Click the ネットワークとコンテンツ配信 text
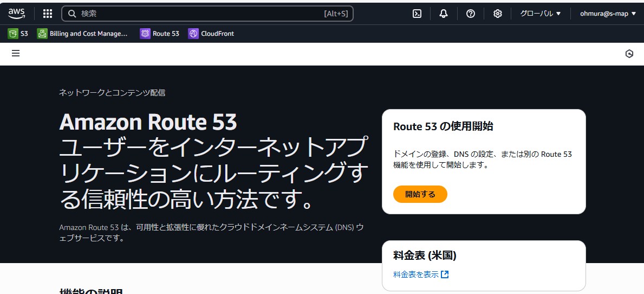 (x=112, y=93)
